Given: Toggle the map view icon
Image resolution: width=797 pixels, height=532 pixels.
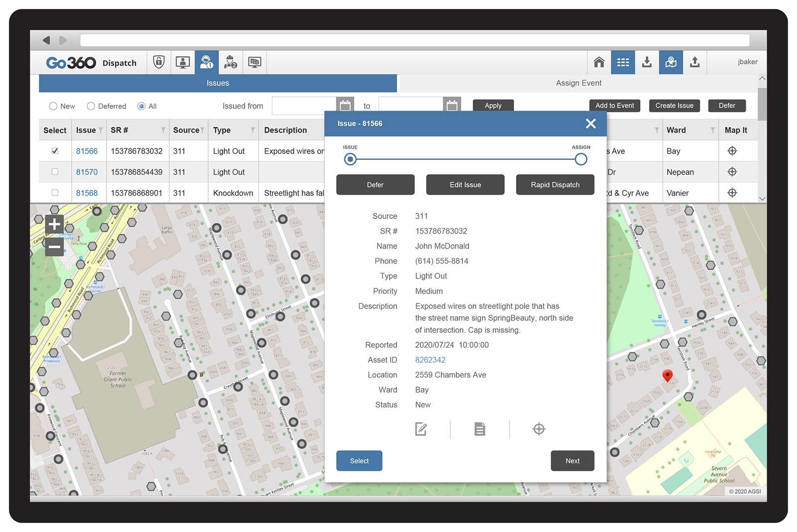Looking at the screenshot, I should [670, 62].
